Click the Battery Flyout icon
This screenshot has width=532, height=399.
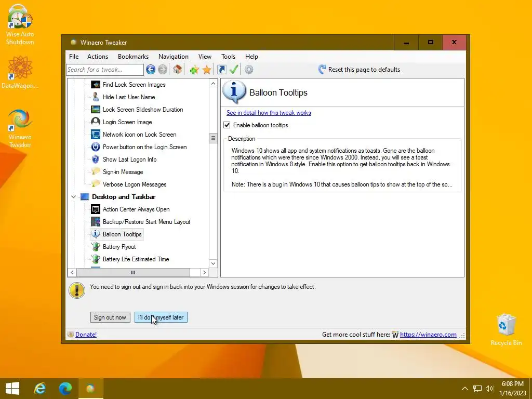(x=96, y=247)
